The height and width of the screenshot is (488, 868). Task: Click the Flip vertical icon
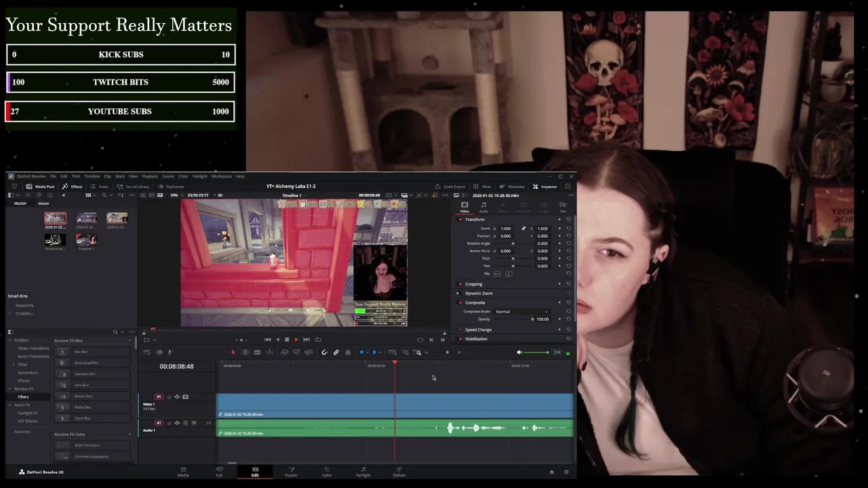point(509,274)
